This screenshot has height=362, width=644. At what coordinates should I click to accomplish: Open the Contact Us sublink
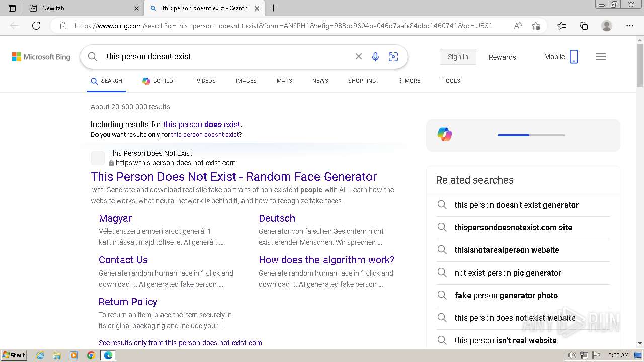pyautogui.click(x=123, y=260)
